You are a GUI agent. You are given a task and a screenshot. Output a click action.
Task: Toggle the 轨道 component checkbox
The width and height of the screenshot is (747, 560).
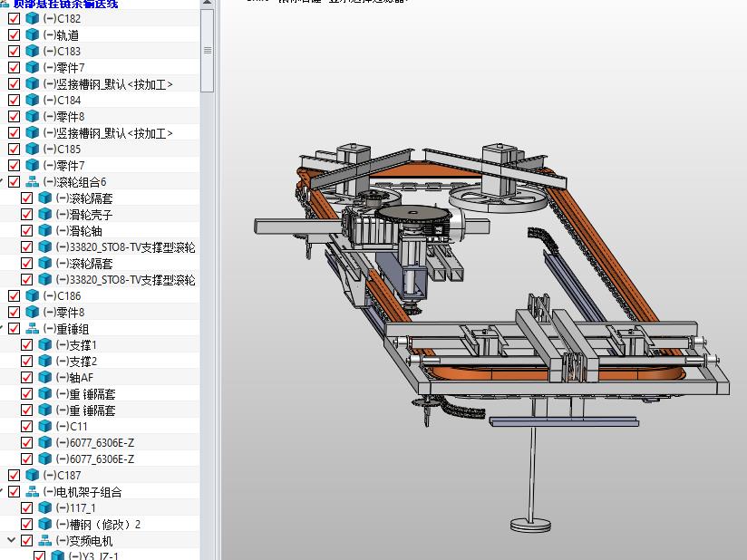click(15, 34)
